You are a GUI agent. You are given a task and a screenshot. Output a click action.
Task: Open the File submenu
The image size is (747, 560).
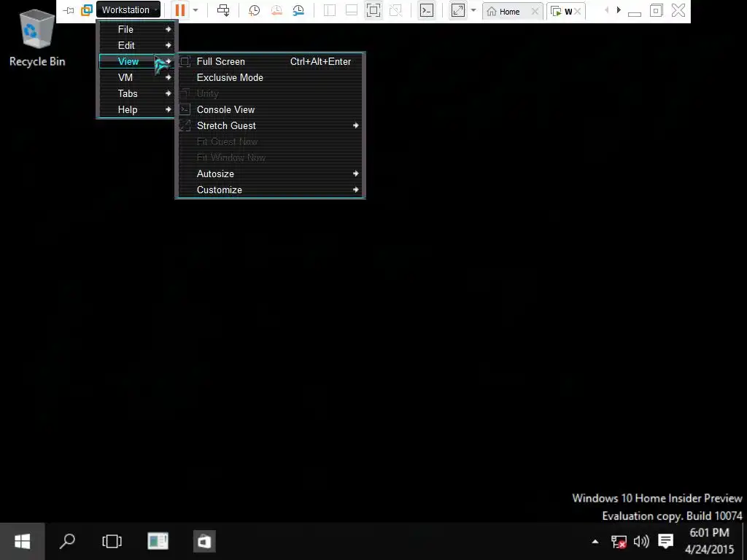[x=137, y=29]
